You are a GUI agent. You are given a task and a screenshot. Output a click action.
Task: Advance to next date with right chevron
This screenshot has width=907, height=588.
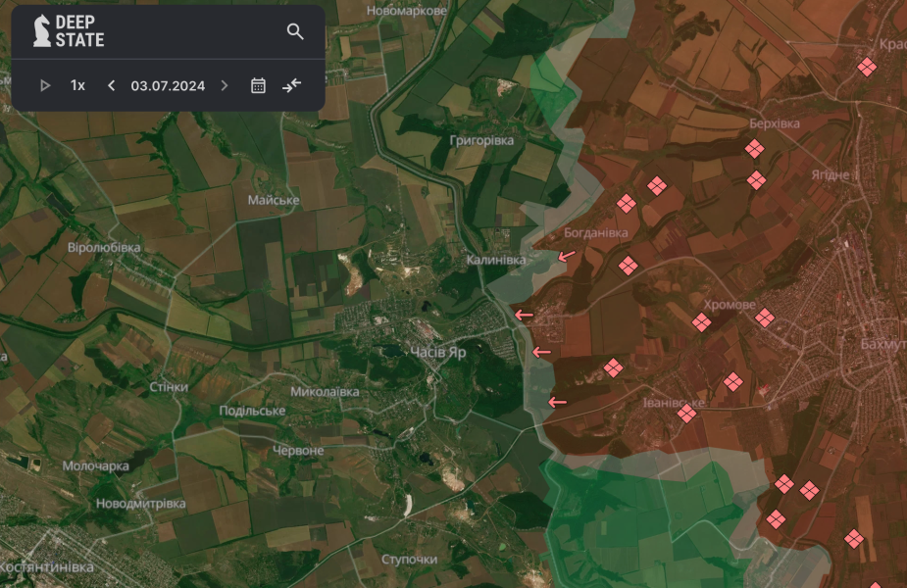[x=225, y=85]
